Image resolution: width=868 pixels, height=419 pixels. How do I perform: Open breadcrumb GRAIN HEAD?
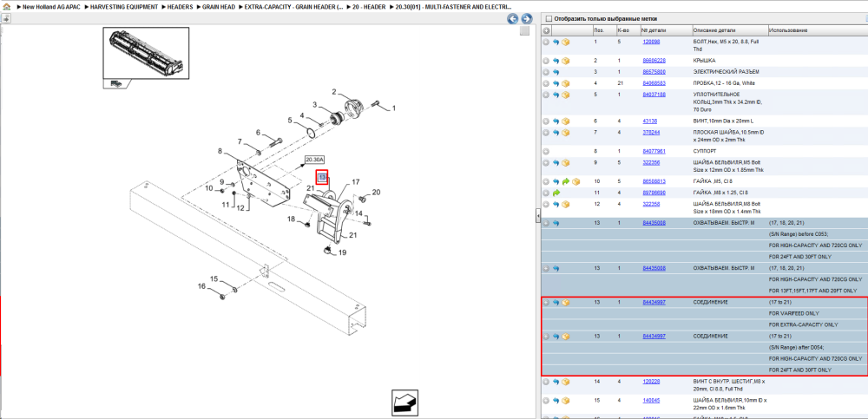tap(219, 7)
